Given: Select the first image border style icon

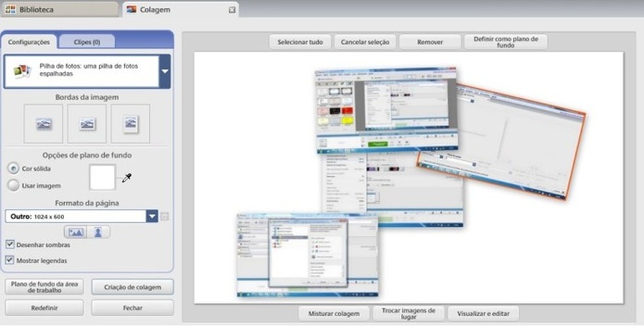Looking at the screenshot, I should click(44, 124).
